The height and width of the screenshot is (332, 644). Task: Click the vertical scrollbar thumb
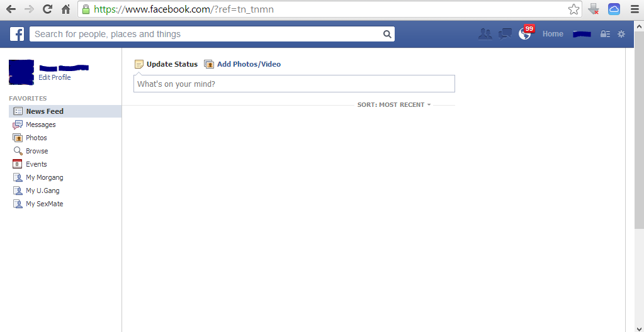[639, 130]
